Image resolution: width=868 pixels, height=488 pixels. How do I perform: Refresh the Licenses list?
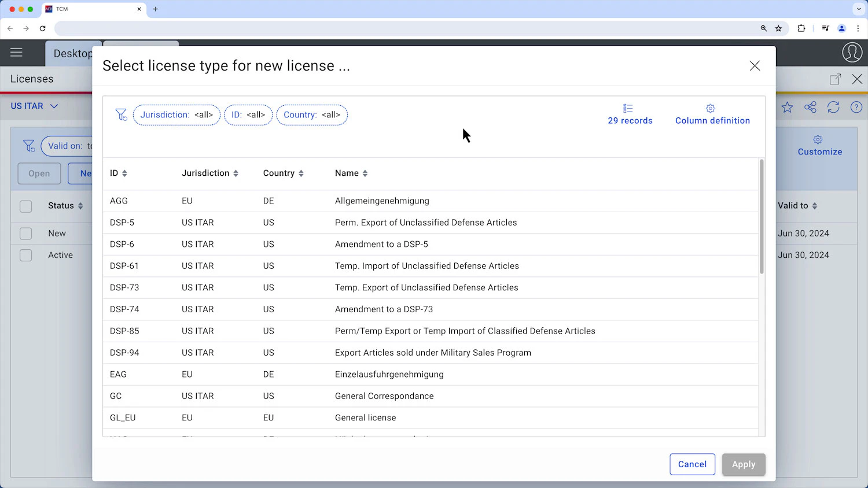click(x=833, y=107)
